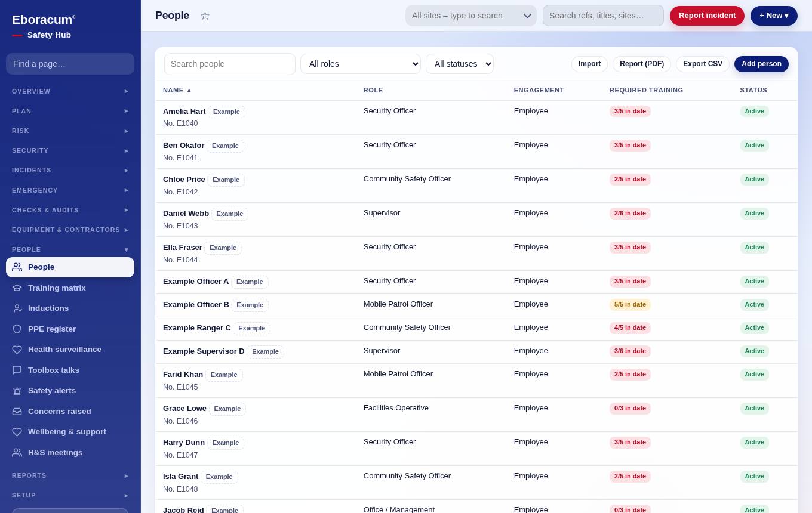
Task: Expand the Plan sidebar section
Action: tap(70, 111)
